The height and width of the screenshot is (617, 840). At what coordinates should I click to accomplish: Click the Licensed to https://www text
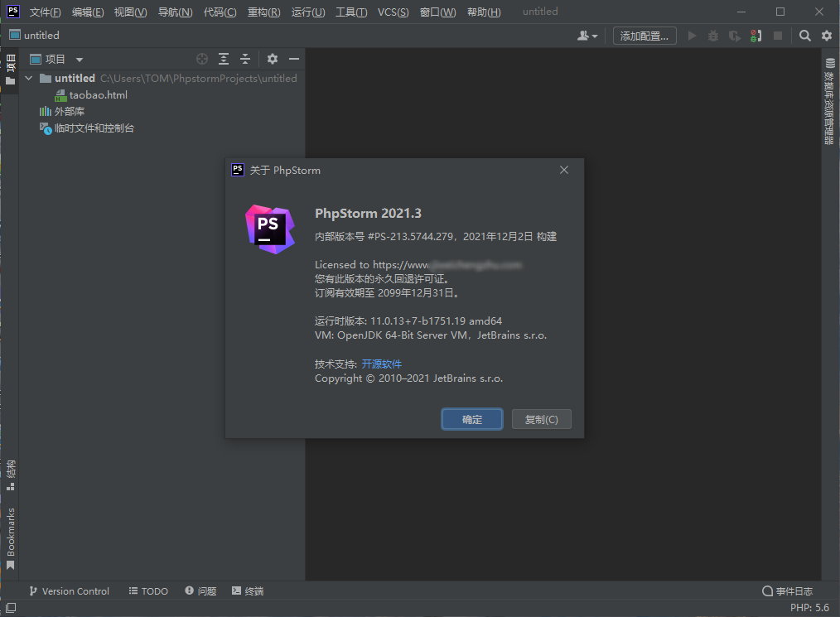pyautogui.click(x=372, y=264)
